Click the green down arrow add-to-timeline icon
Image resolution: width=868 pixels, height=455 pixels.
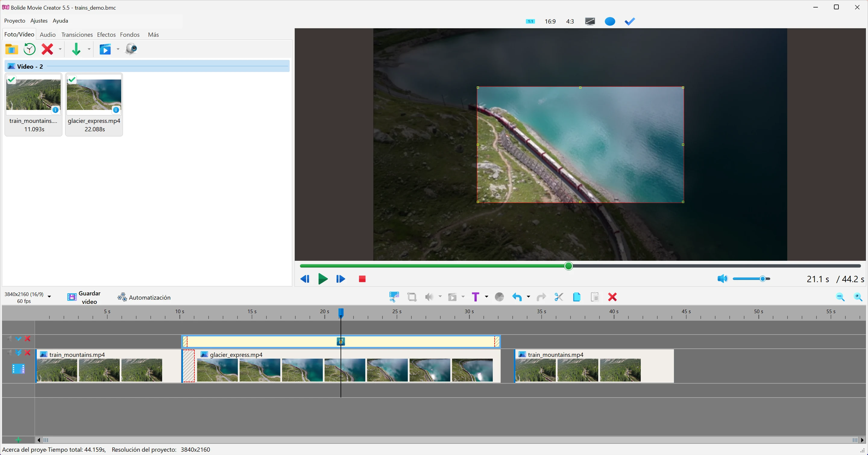[76, 49]
